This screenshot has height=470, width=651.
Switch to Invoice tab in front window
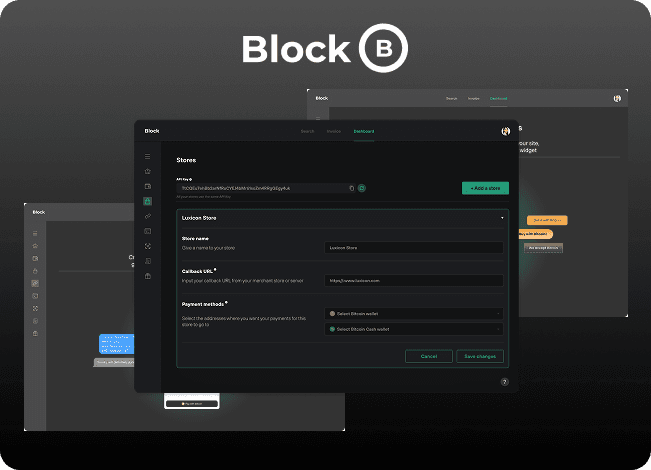tap(333, 131)
